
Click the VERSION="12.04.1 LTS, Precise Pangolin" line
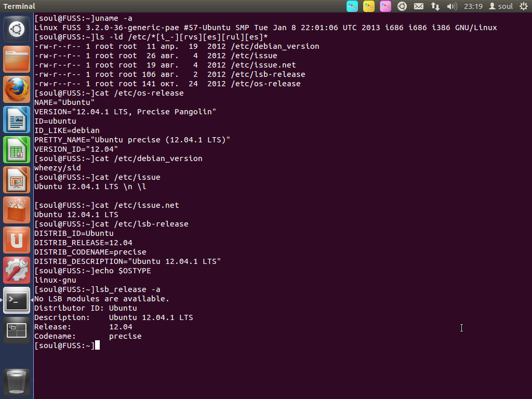coord(125,112)
